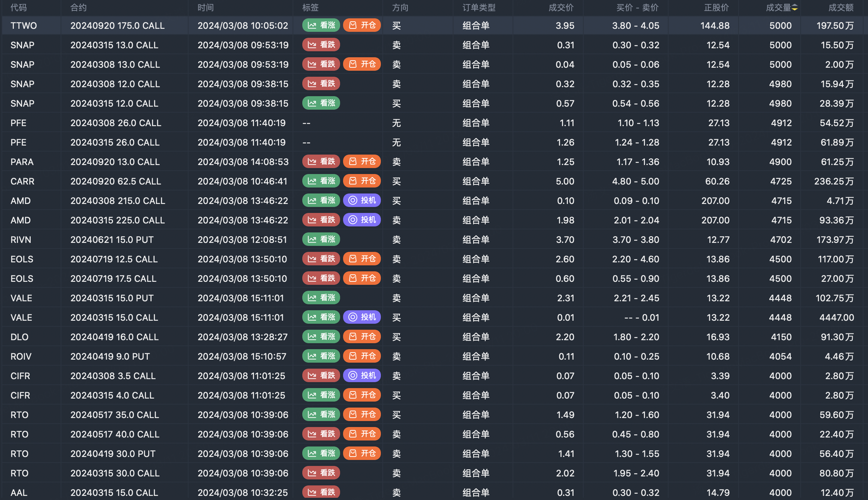Click the 看跌 tag on SNAP 20240315 13.0 CALL
Image resolution: width=868 pixels, height=500 pixels.
coord(321,45)
